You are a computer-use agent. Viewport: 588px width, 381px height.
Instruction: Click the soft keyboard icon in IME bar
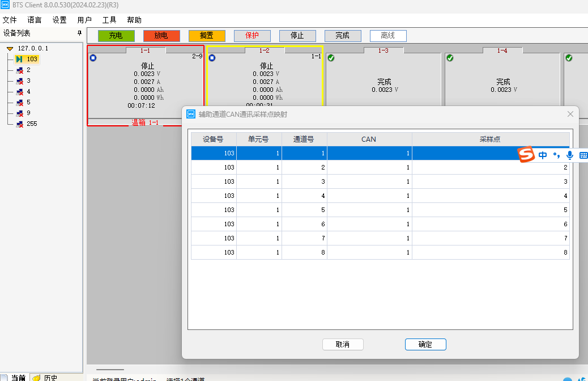(x=583, y=154)
